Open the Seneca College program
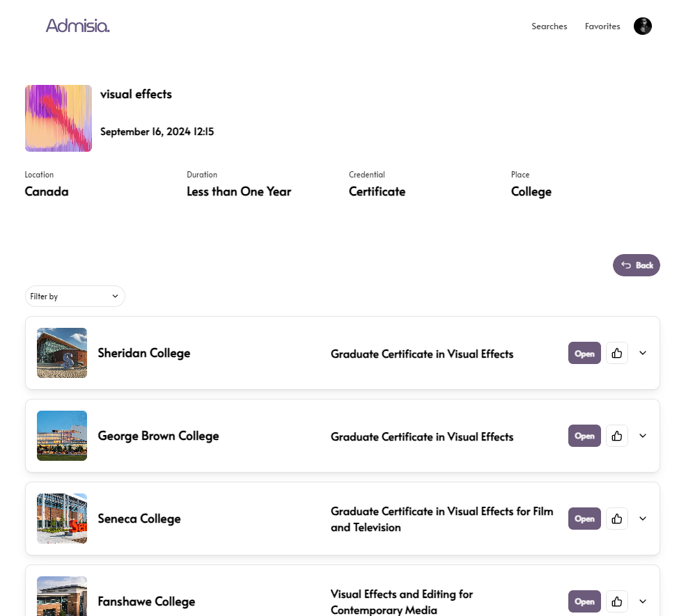Image resolution: width=686 pixels, height=616 pixels. pos(584,519)
